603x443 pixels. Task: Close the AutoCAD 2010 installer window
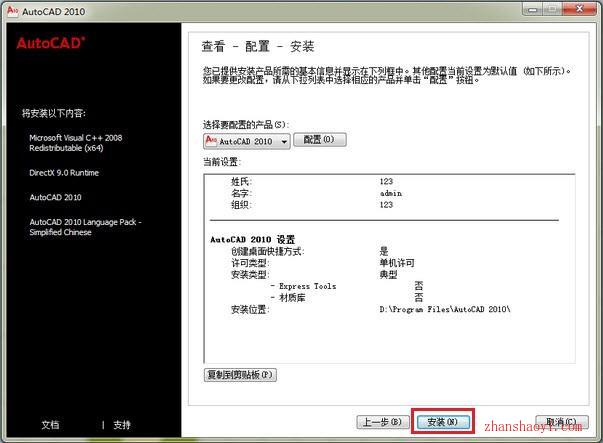click(x=580, y=8)
